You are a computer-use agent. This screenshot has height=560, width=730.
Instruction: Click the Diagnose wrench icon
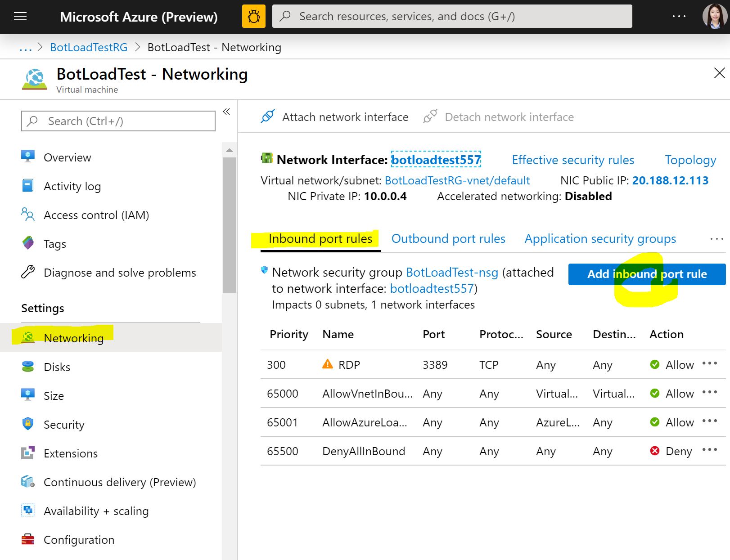click(28, 272)
